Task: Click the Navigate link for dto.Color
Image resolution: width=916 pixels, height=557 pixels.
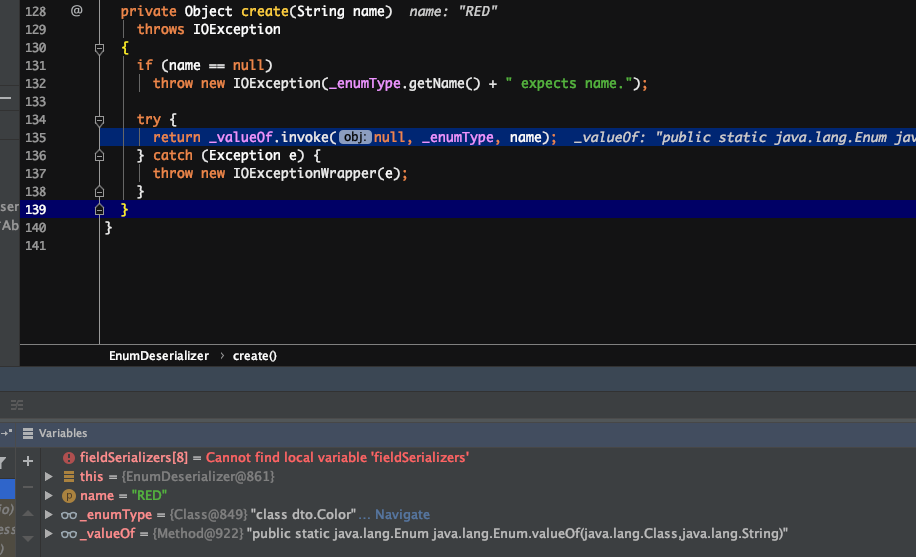Action: [x=402, y=515]
